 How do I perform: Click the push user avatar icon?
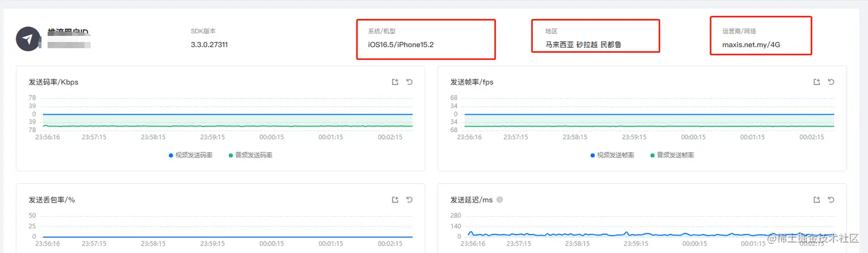28,39
